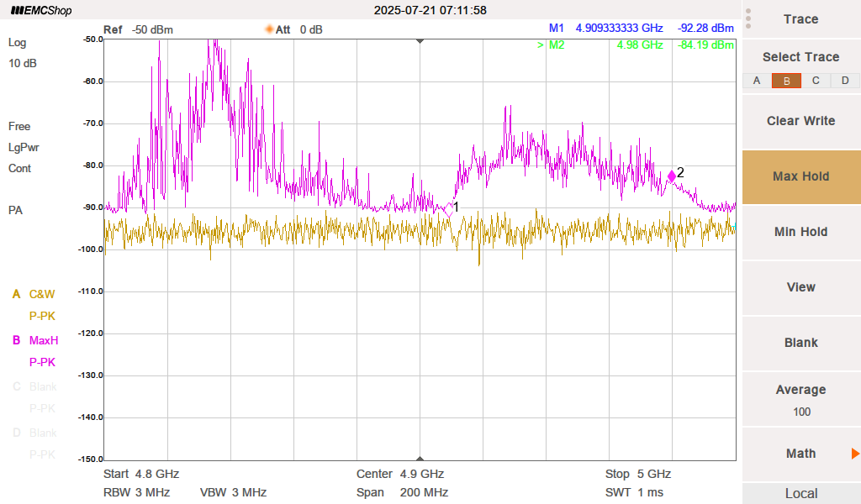Activate the Max Hold softkey
The width and height of the screenshot is (861, 504).
pyautogui.click(x=800, y=176)
